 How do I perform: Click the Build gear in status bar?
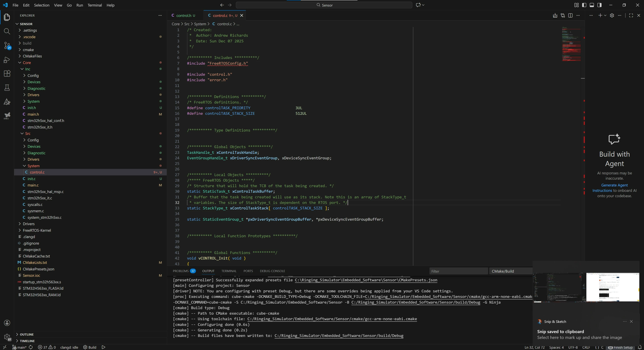point(90,347)
